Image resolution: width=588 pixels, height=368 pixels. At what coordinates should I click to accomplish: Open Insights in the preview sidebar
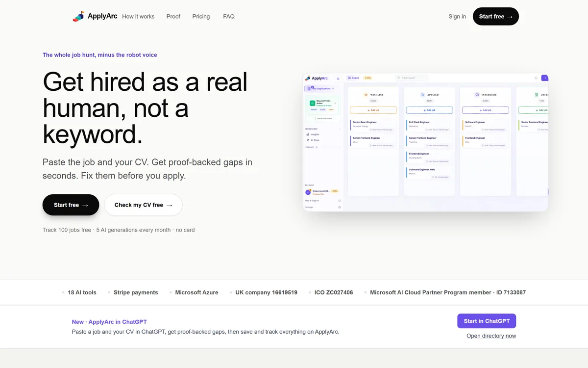click(x=314, y=134)
